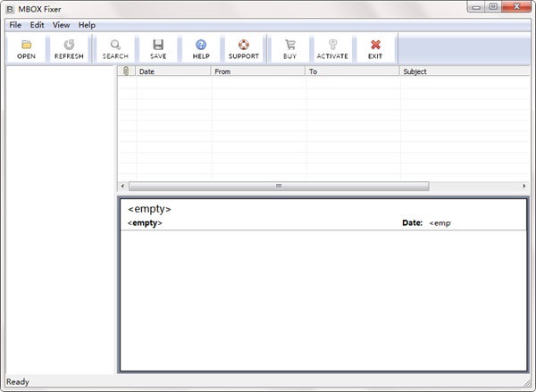Screen dimensions: 536x392
Task: Click the Support lifebuoy icon
Action: tap(244, 45)
